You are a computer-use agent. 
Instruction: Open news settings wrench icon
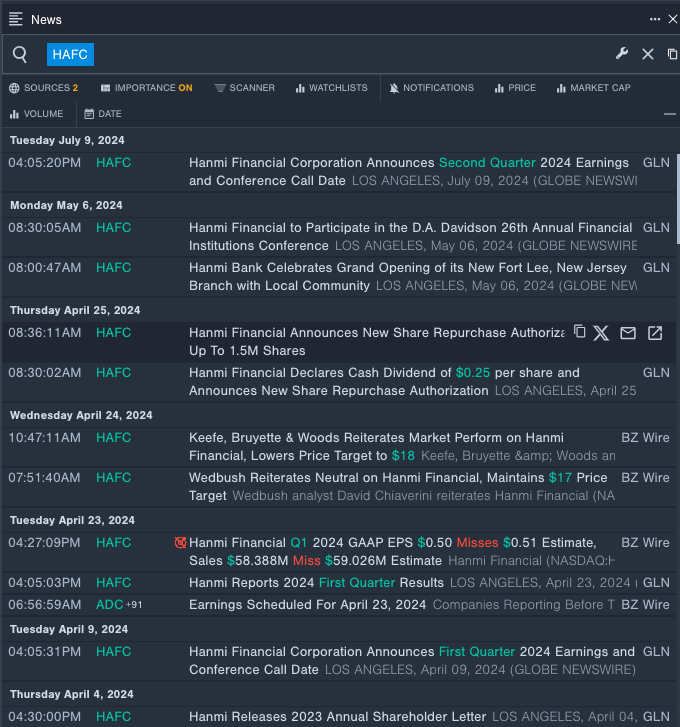(621, 54)
